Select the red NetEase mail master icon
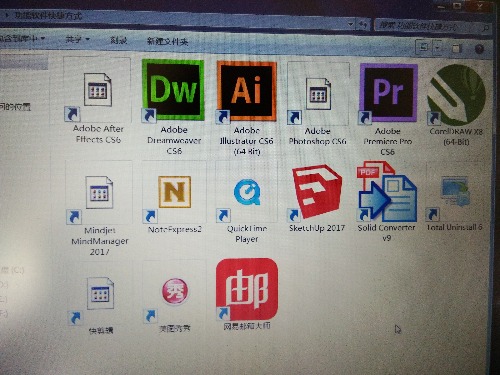This screenshot has height=375, width=500. pyautogui.click(x=247, y=289)
